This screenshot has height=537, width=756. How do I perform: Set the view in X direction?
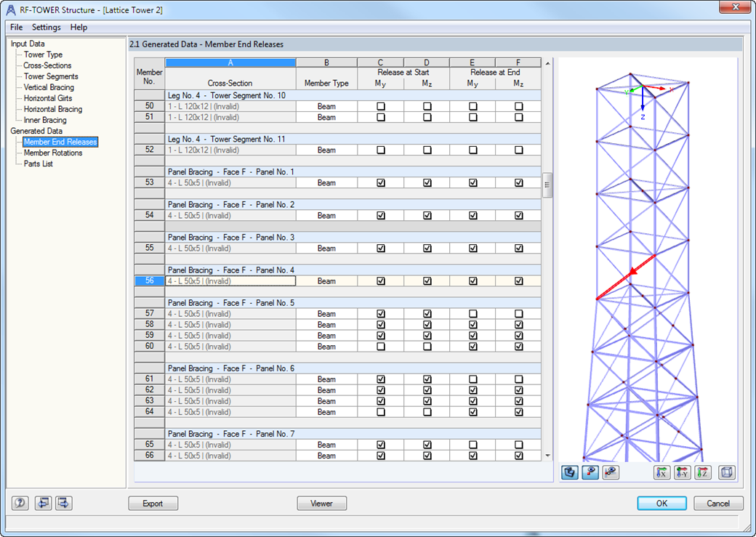(662, 472)
